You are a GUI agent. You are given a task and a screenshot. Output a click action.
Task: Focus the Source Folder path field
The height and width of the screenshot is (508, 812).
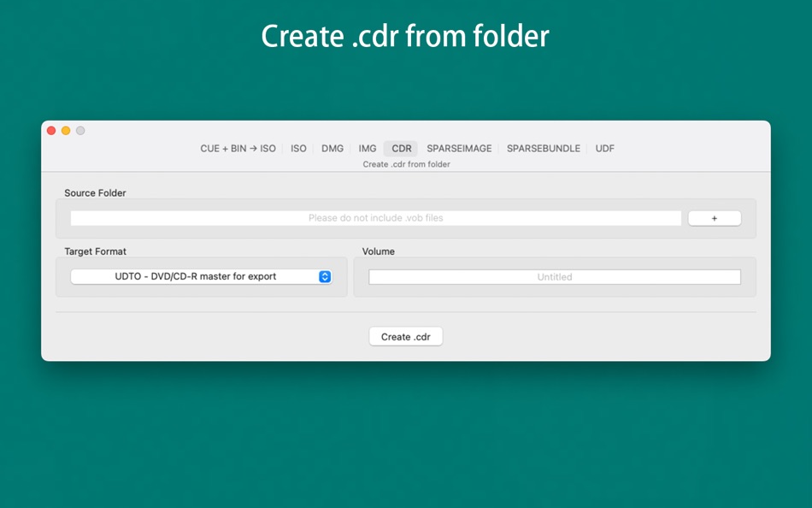376,218
